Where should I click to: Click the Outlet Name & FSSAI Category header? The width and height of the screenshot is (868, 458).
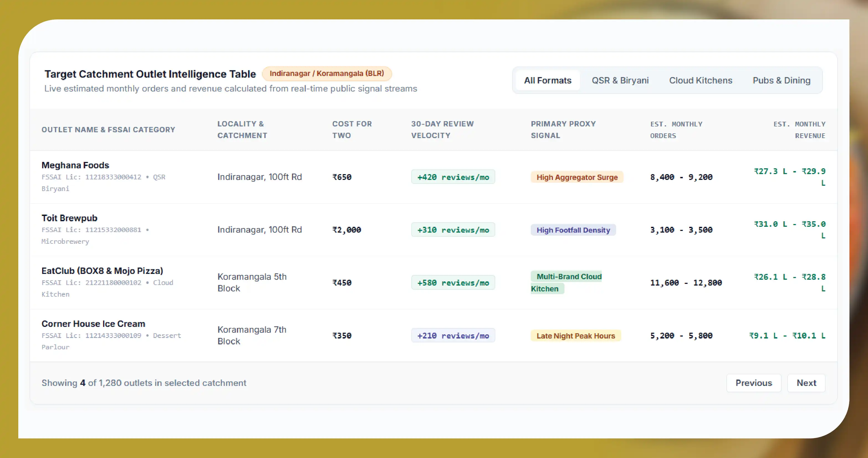click(108, 130)
